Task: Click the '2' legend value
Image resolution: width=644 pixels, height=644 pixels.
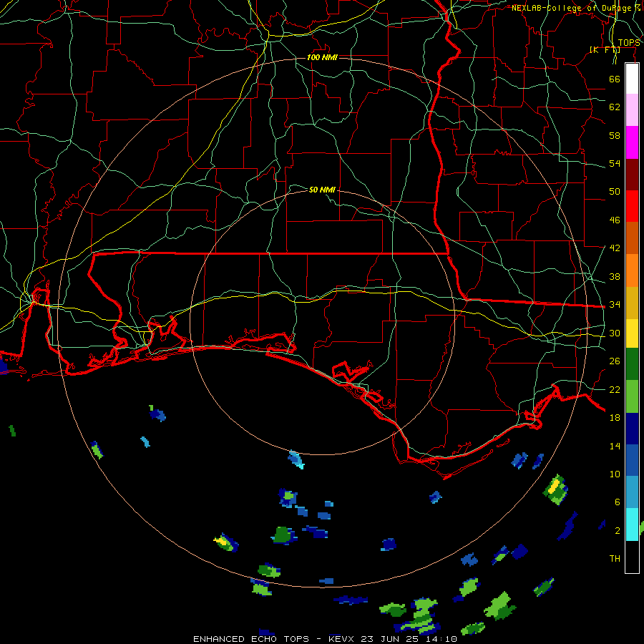Action: (618, 530)
